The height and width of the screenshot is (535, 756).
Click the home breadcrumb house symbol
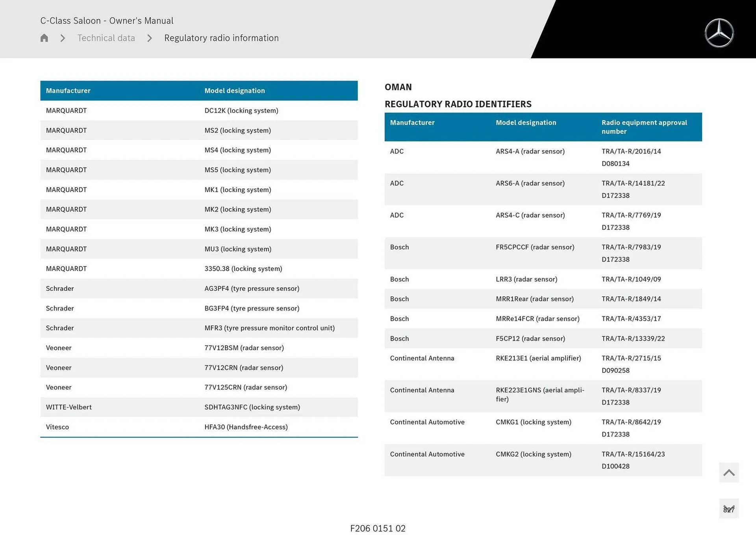(44, 38)
